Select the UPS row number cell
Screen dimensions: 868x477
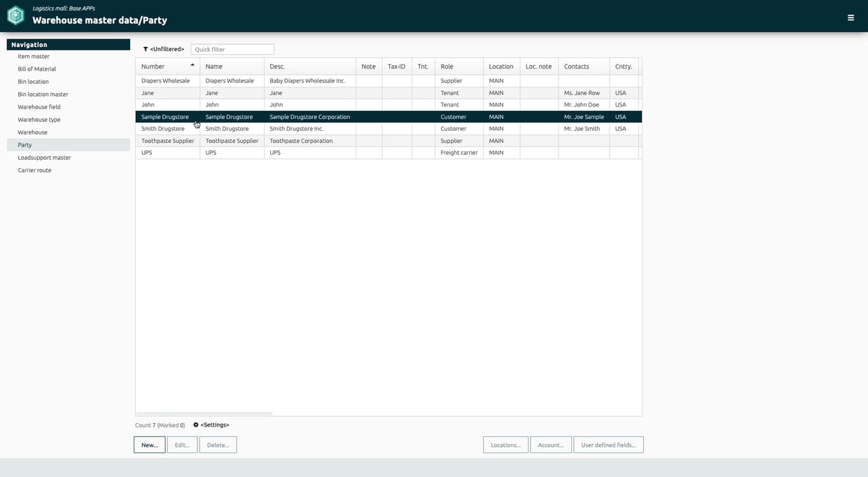tap(167, 153)
